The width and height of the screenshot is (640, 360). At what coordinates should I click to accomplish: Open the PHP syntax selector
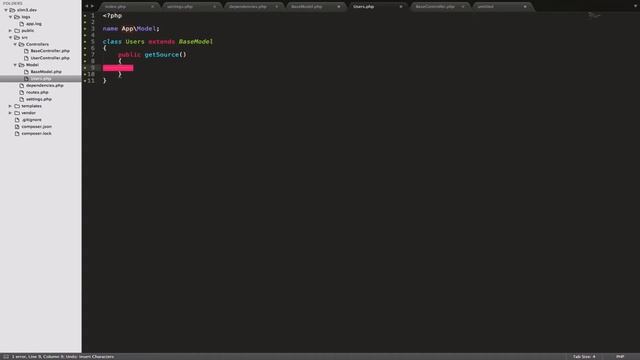pos(620,357)
